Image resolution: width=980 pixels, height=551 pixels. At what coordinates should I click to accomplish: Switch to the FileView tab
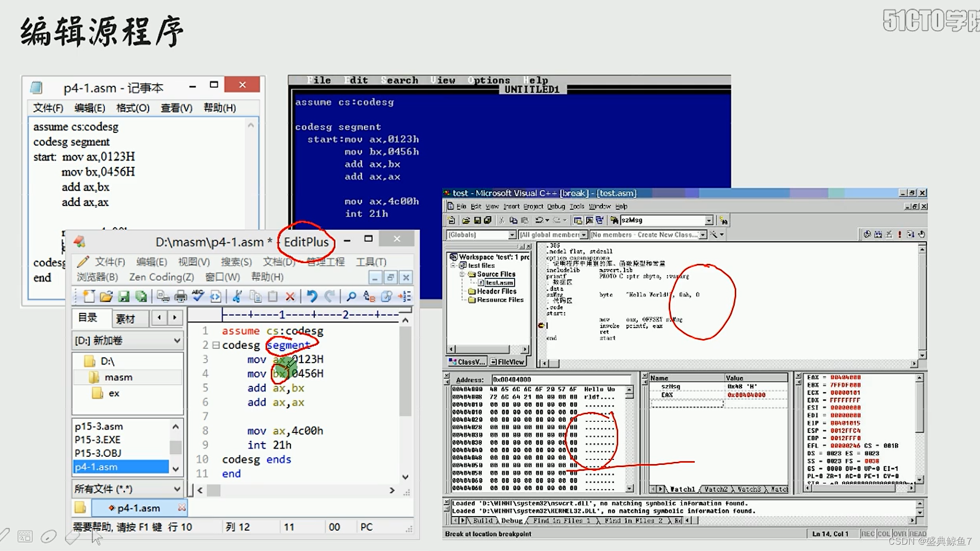pos(507,362)
